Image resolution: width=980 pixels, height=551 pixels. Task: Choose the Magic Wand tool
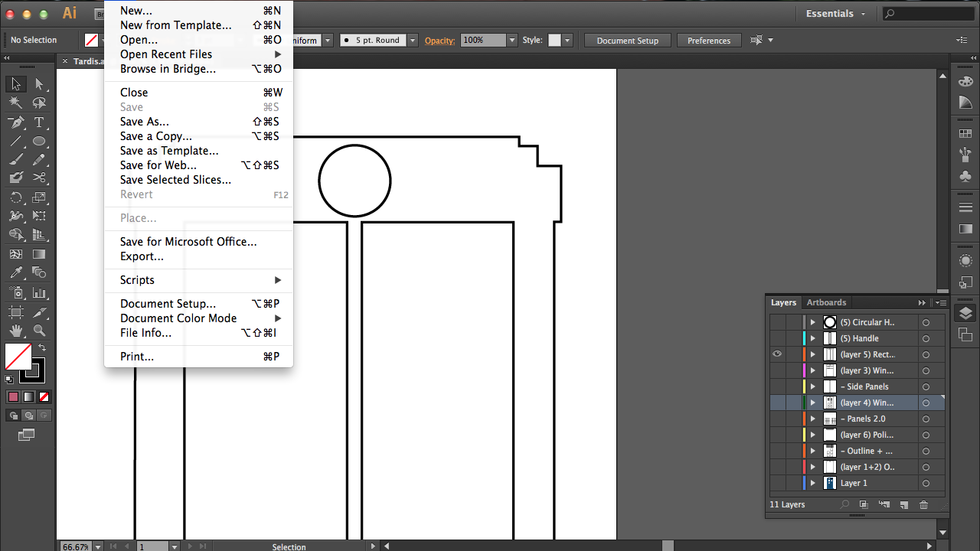(x=16, y=103)
